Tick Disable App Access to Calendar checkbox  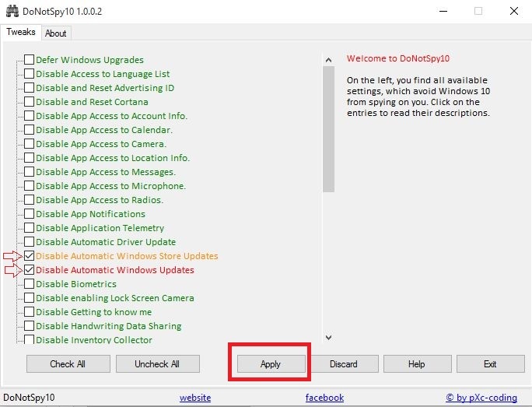(30, 130)
